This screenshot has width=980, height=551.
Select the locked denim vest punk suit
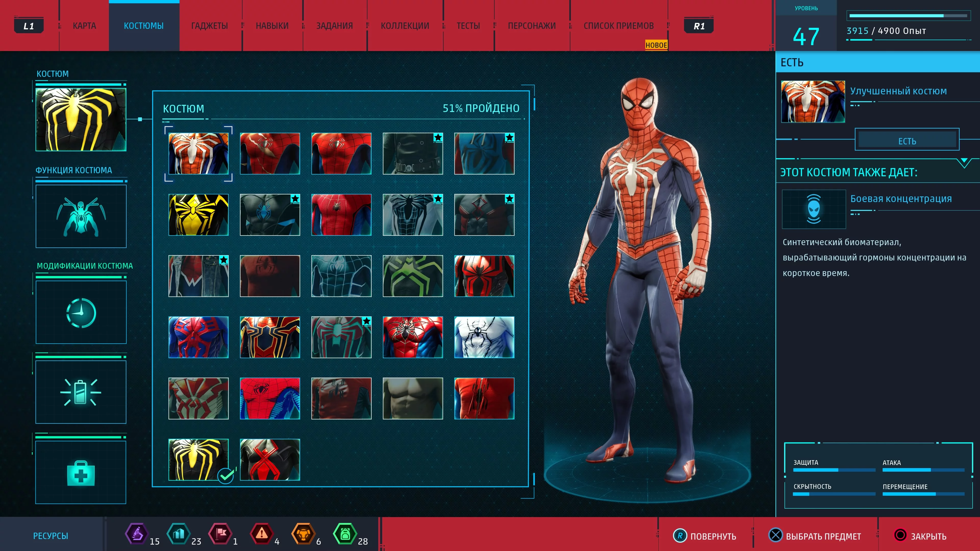(199, 276)
